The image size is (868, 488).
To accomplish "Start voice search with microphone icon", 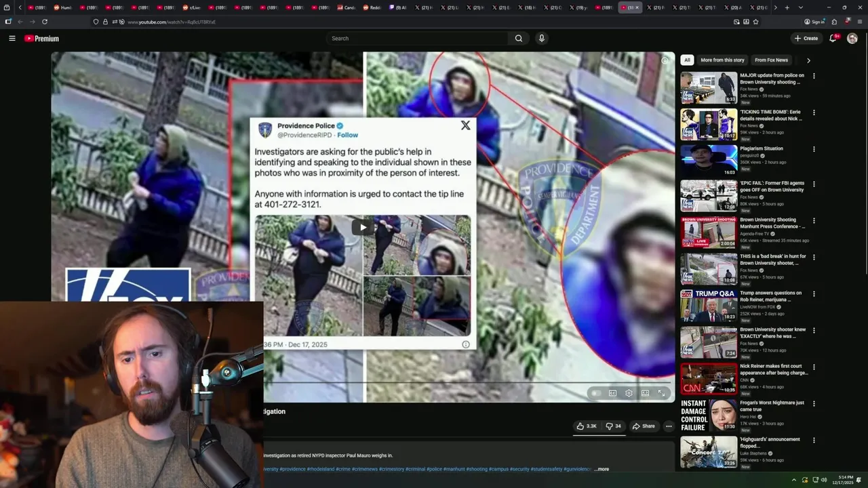I will (541, 39).
